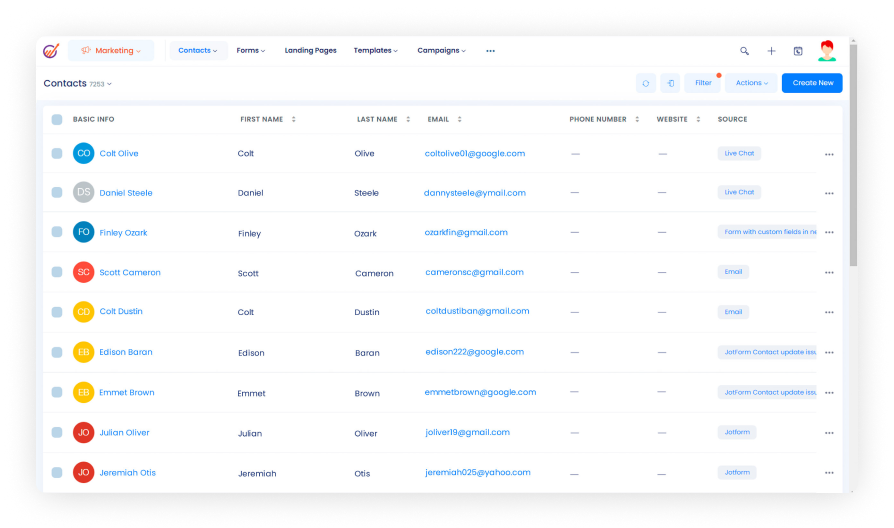Open the user profile avatar
This screenshot has height=528, width=894.
(826, 51)
